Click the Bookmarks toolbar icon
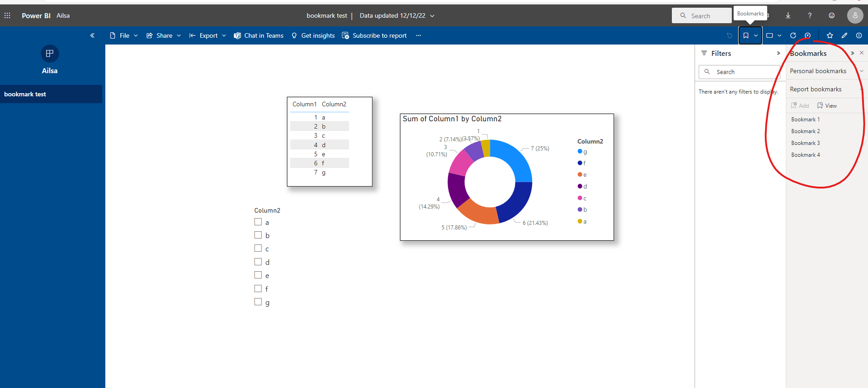 746,35
